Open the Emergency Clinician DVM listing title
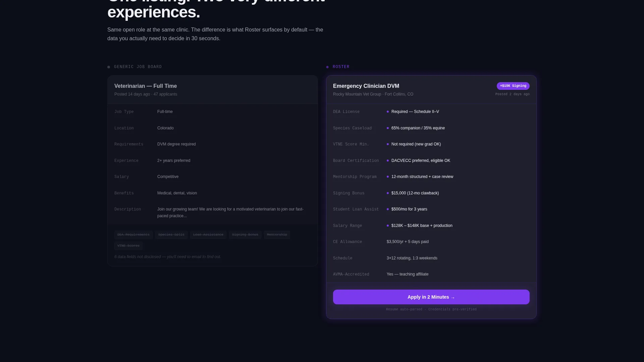Image resolution: width=644 pixels, height=362 pixels. click(366, 86)
